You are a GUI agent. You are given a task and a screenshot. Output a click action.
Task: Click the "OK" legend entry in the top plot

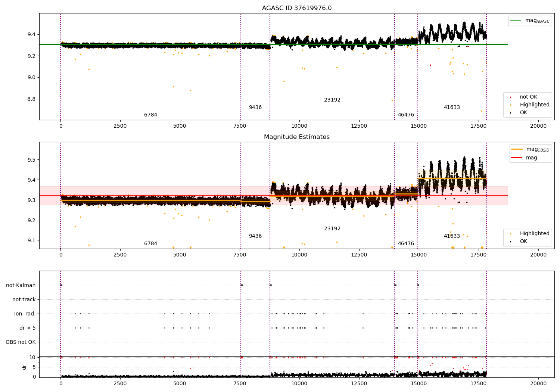tap(523, 113)
